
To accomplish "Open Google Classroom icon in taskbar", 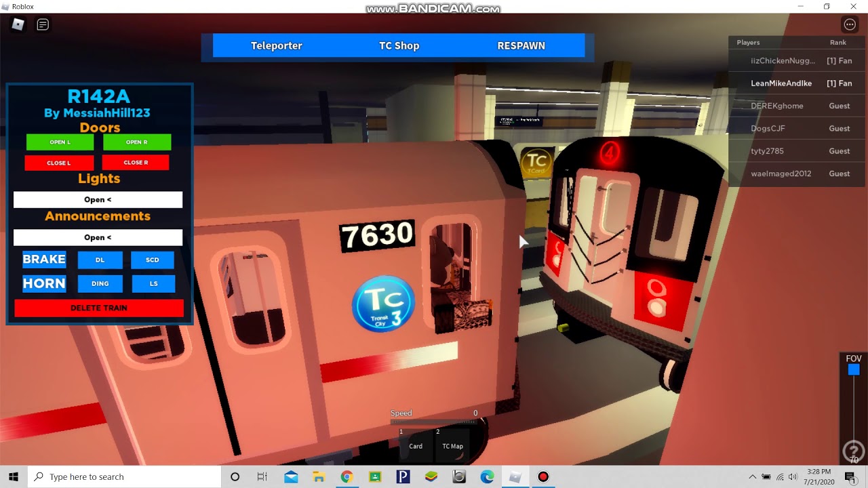I will tap(375, 476).
